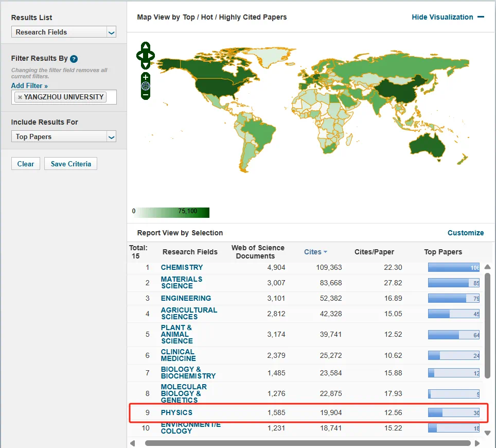This screenshot has height=448, width=496.
Task: Open Customize for the report view
Action: tap(465, 233)
